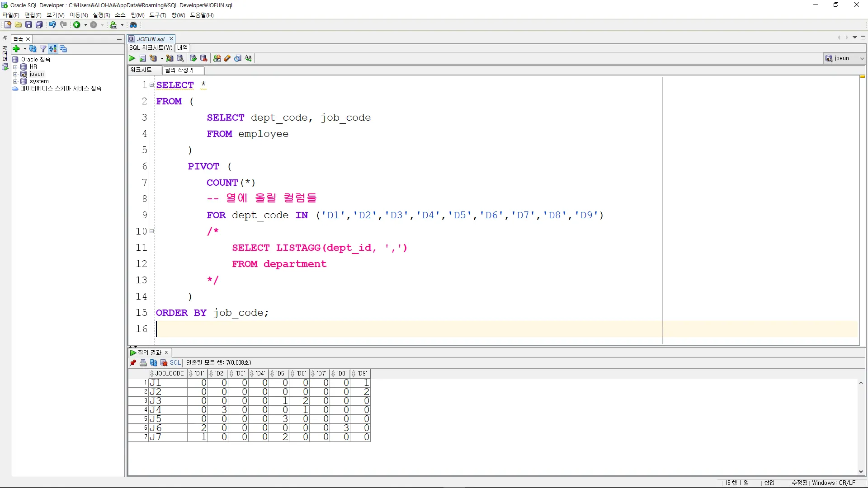Image resolution: width=868 pixels, height=488 pixels.
Task: Open the 도구(T) menu
Action: click(x=157, y=15)
